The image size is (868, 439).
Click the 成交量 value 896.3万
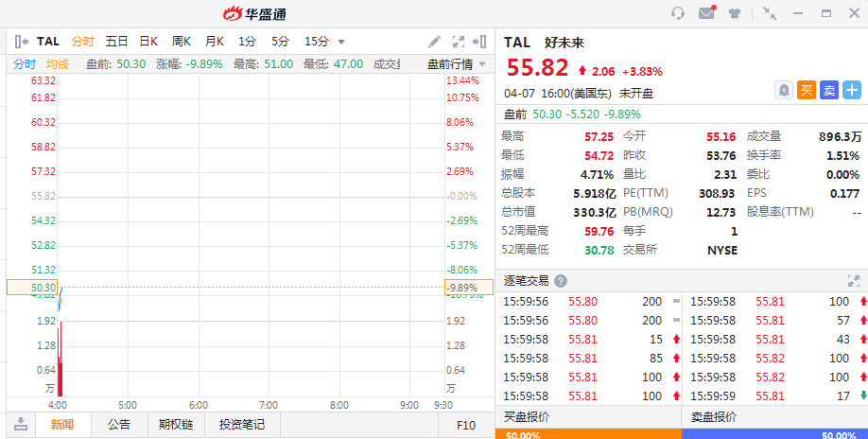coord(840,137)
